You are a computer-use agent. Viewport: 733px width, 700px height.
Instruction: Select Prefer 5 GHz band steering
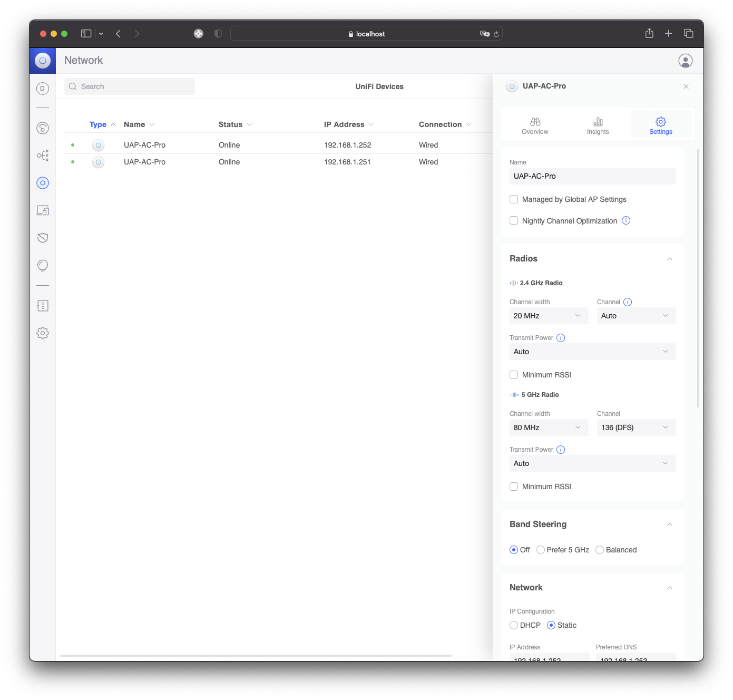click(541, 550)
